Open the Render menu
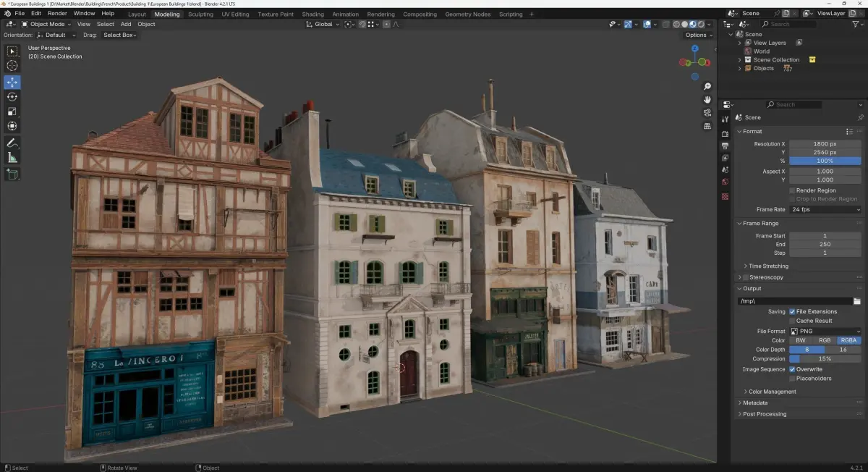Screen dimensions: 868x472 click(x=57, y=13)
